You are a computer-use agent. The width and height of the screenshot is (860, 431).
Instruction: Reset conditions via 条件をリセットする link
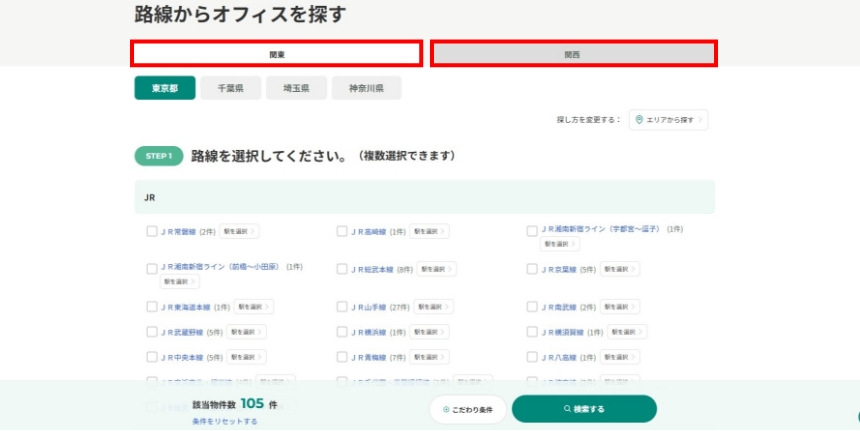[x=225, y=422]
